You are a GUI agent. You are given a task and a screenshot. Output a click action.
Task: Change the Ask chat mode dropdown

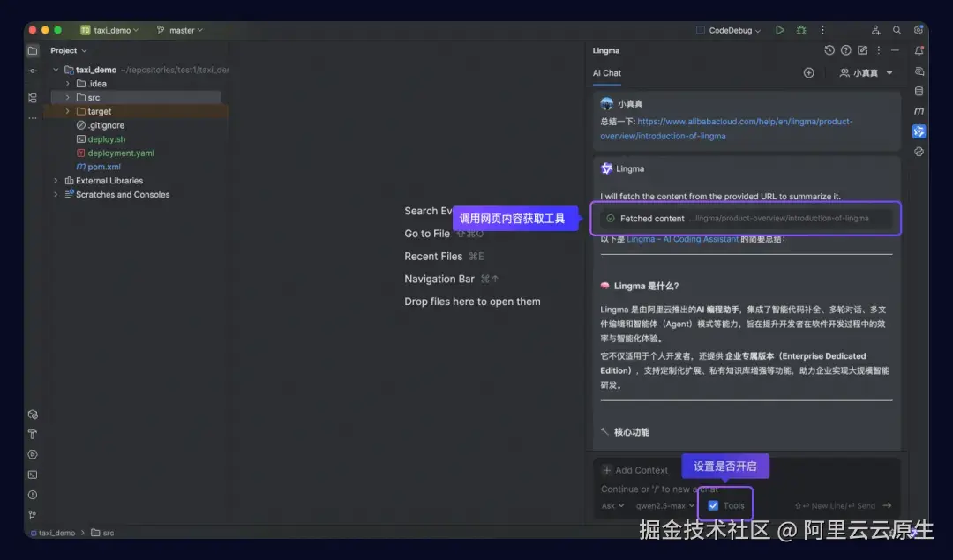pos(612,505)
